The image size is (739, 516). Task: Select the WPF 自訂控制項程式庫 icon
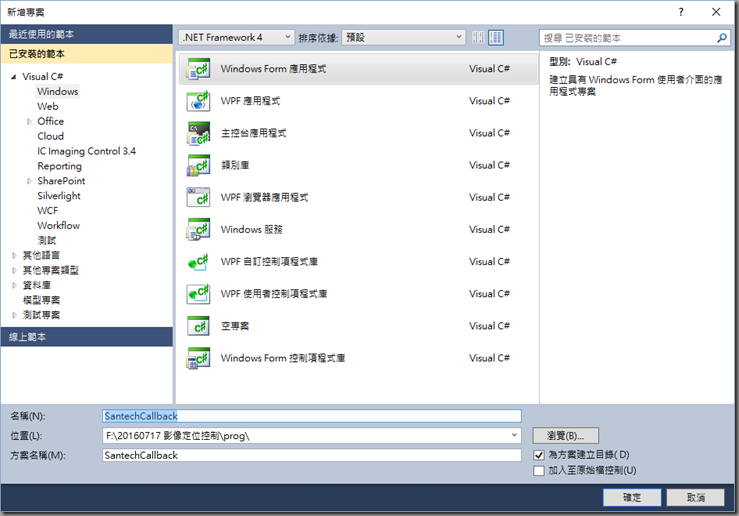coord(198,262)
